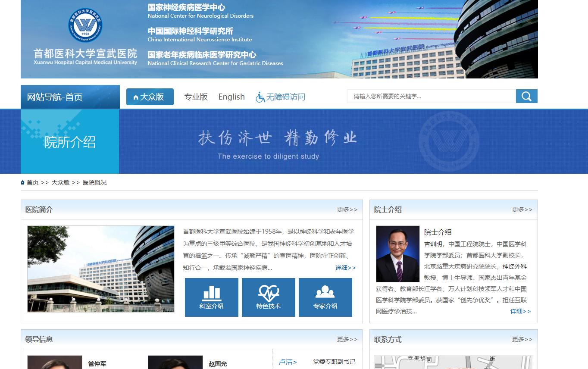Click 中国国际神经科学研究所 header text

point(190,31)
